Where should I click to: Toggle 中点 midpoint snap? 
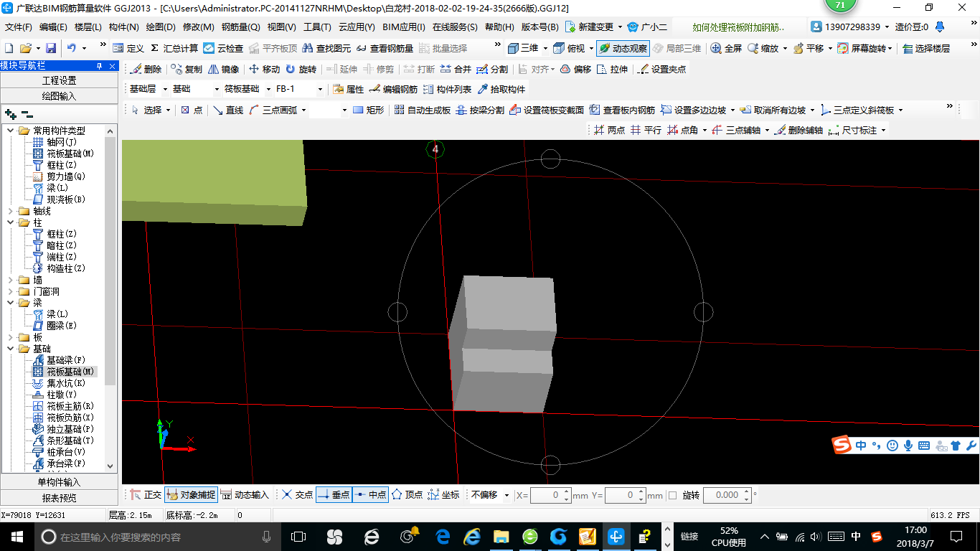[x=370, y=495]
